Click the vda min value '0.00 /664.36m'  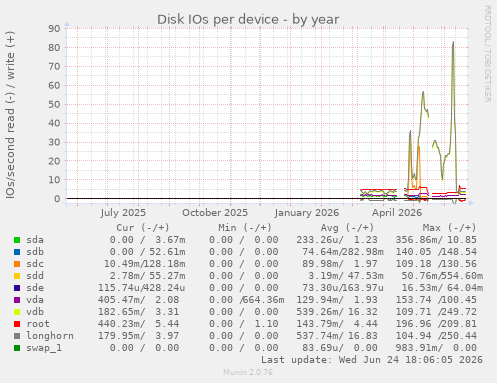(x=247, y=300)
